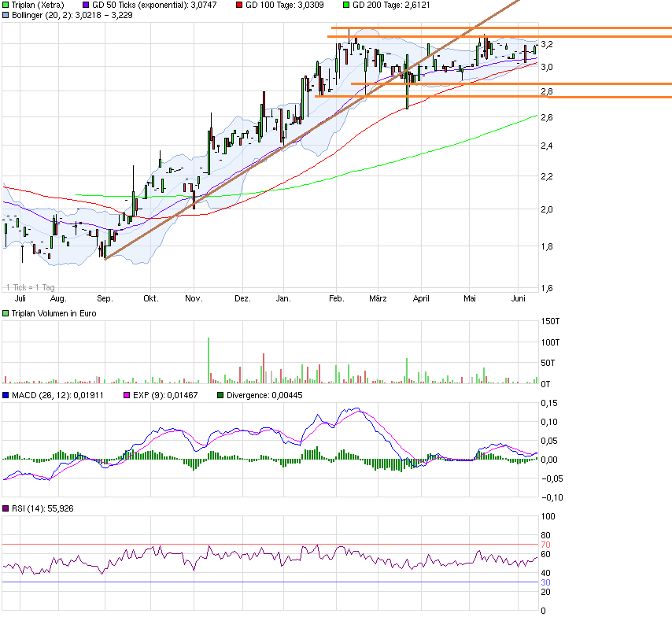Click the Nov. month label on time axis
Screen dimensions: 672x617
pyautogui.click(x=194, y=299)
